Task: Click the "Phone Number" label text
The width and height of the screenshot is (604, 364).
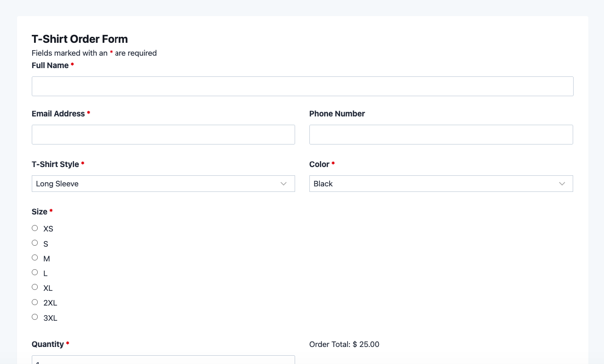Action: pos(337,114)
